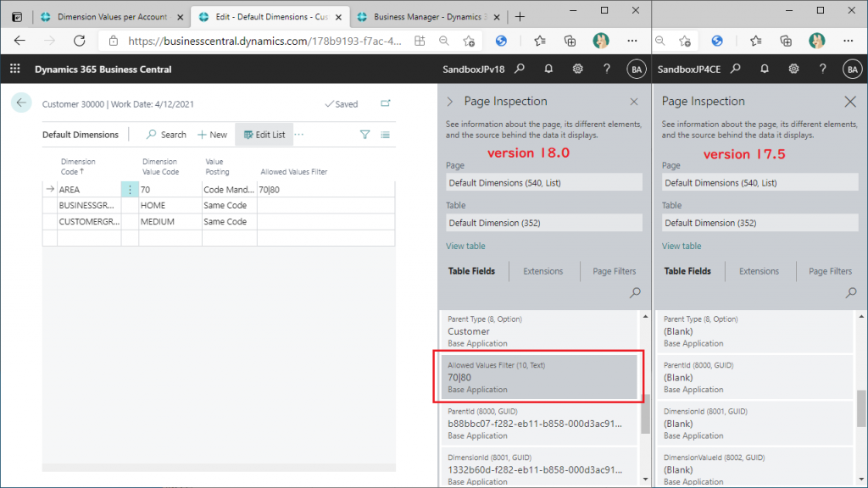Open help in SandboxJP4CE header
Screen dimensions: 868x488
(822, 69)
